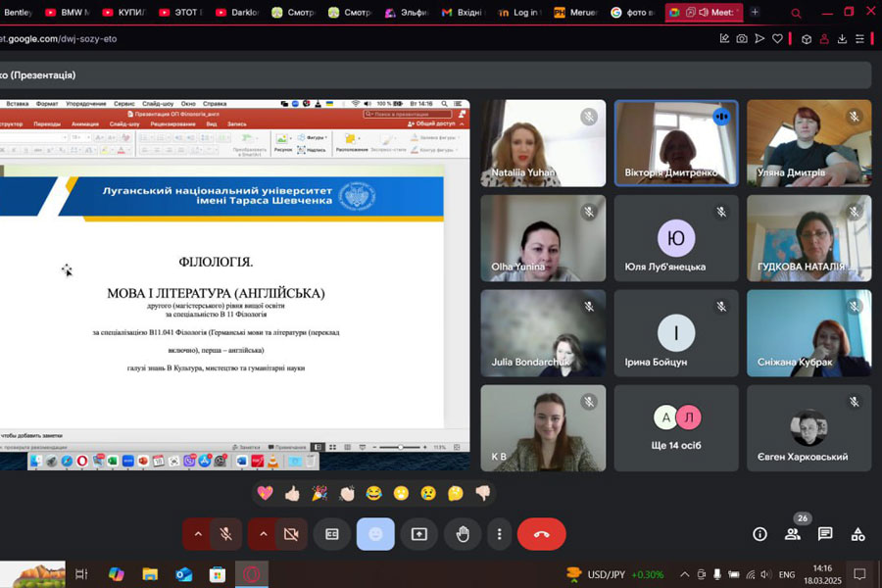882x588 pixels.
Task: Send the thumbs down reaction
Action: (483, 493)
